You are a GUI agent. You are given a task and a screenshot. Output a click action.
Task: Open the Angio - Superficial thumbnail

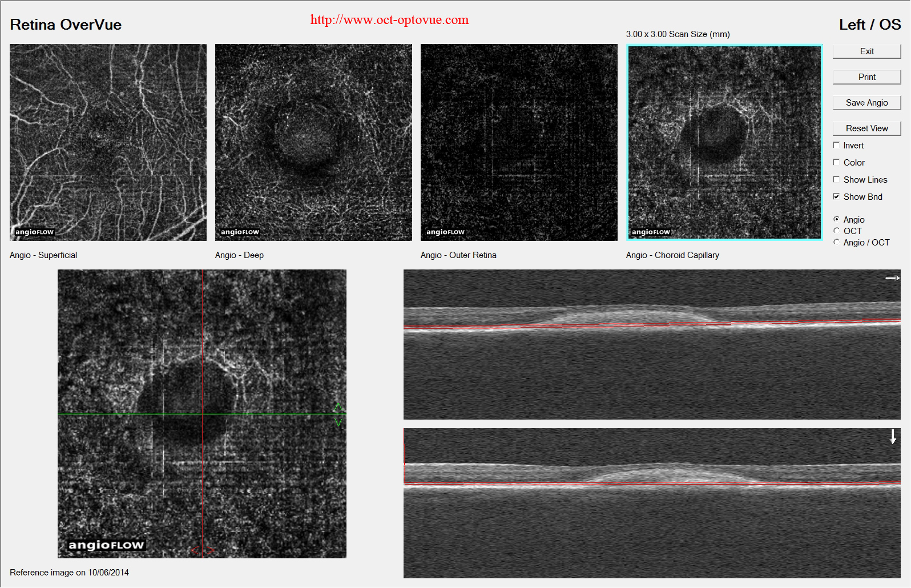(108, 142)
